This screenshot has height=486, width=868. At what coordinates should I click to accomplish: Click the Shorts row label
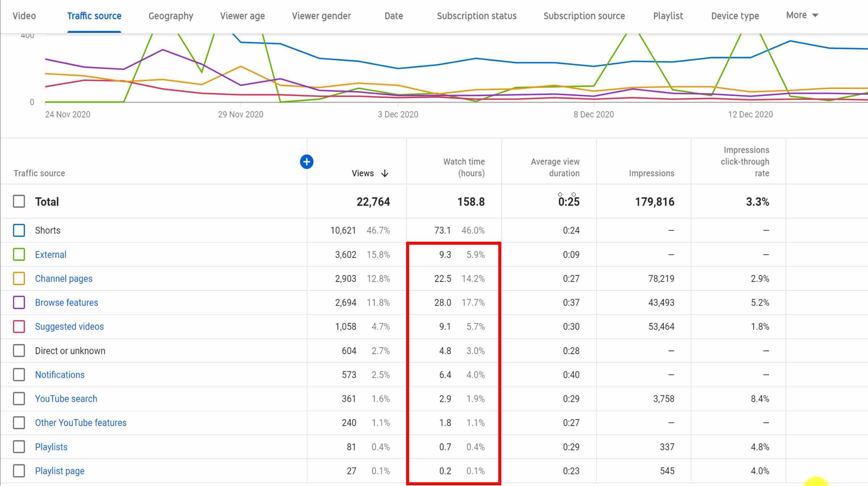[48, 230]
